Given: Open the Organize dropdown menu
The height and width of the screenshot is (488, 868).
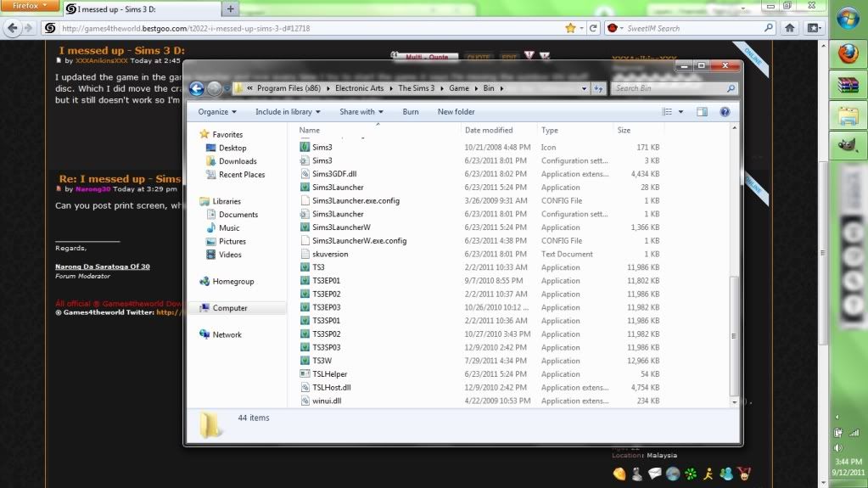Looking at the screenshot, I should coord(217,111).
